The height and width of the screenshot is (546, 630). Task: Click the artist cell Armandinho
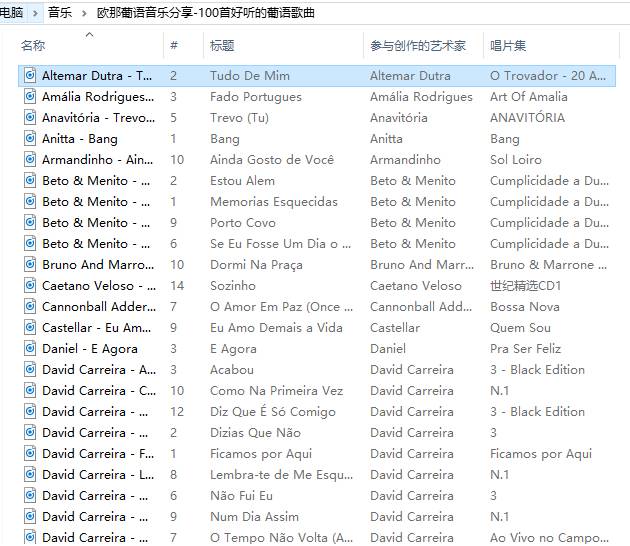coord(405,159)
